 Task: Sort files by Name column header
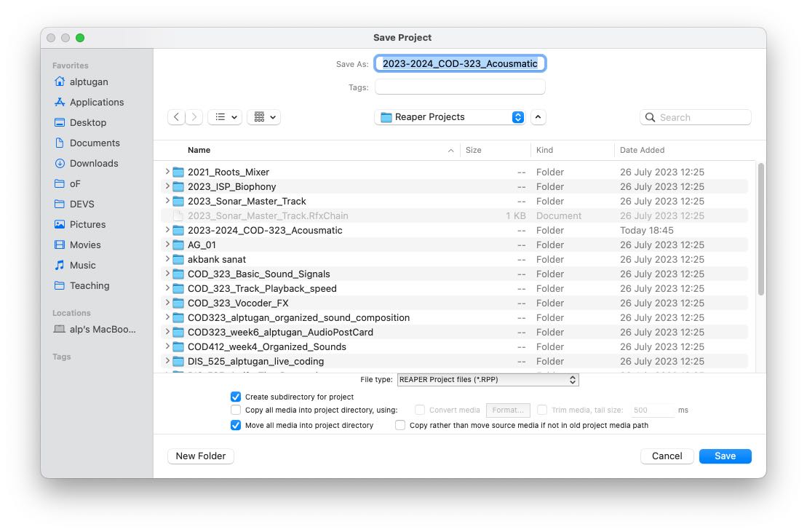(199, 150)
